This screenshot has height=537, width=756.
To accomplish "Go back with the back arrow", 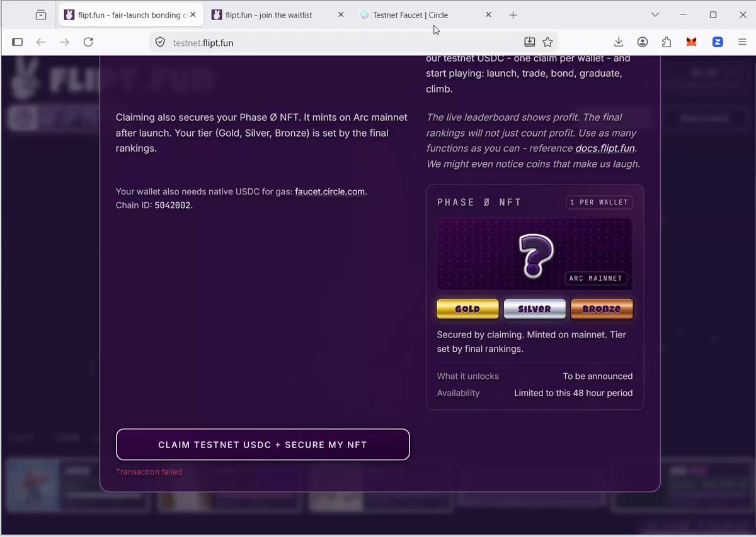I will (41, 42).
